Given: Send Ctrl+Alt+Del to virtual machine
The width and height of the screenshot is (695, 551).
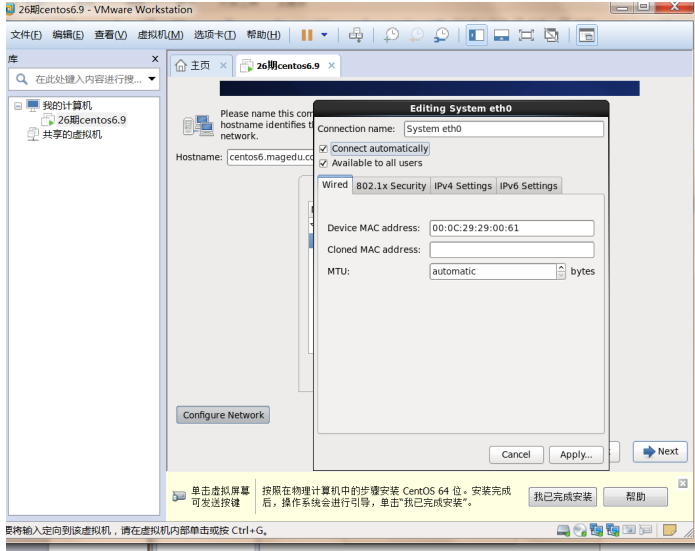Looking at the screenshot, I should pos(355,35).
